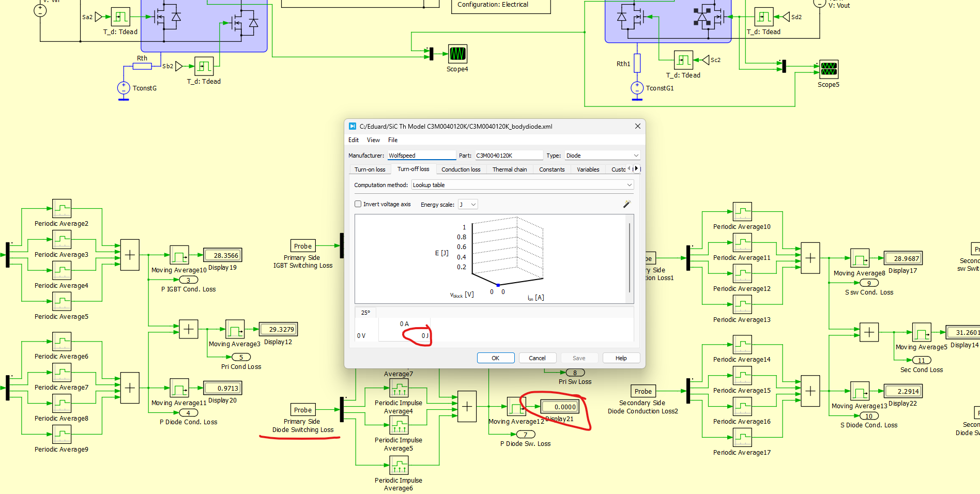Select the Periodic Average2 block

(x=62, y=209)
